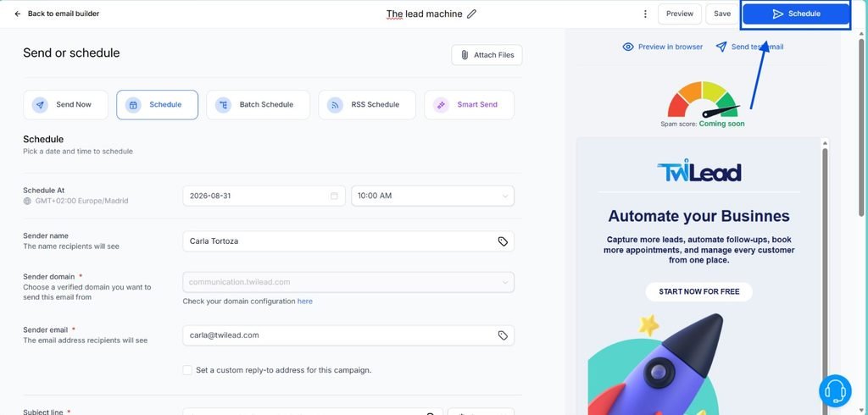Select the Send Now option
The height and width of the screenshot is (415, 868).
pos(65,104)
